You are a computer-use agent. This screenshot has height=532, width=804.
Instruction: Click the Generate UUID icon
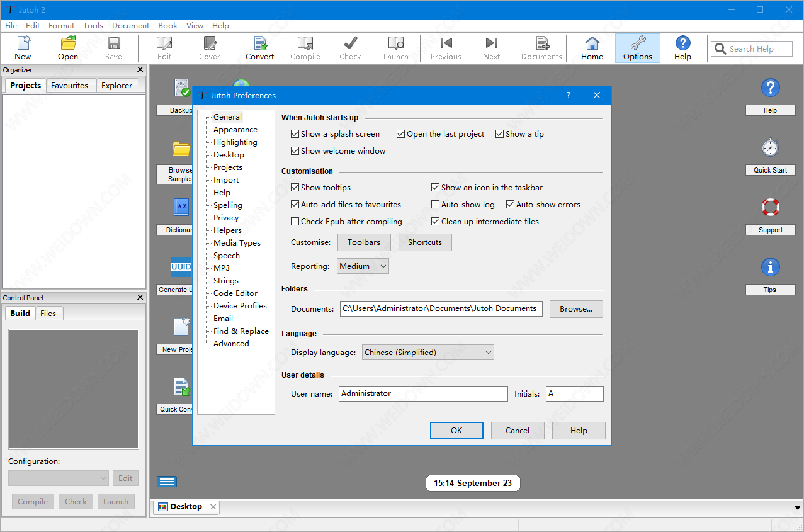pos(181,267)
